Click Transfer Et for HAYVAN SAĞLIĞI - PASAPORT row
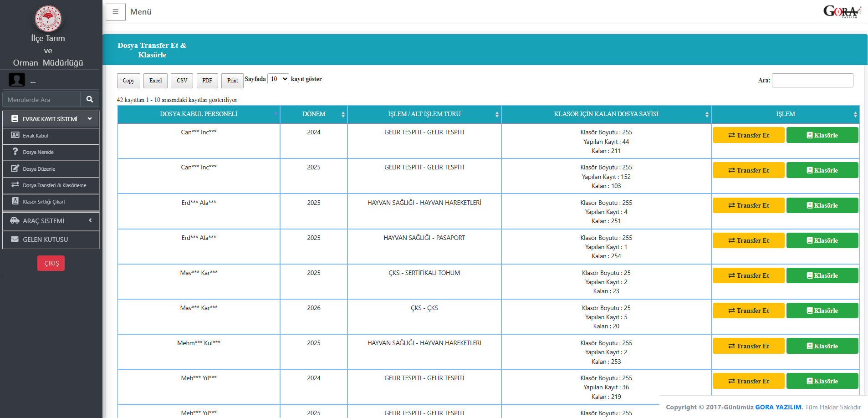The height and width of the screenshot is (418, 868). tap(748, 240)
